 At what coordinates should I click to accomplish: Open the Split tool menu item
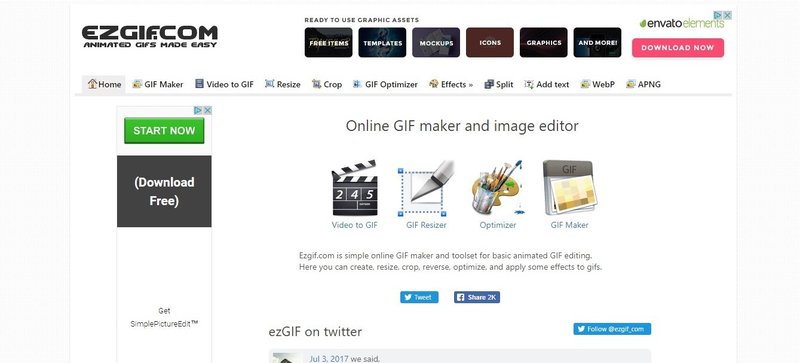499,84
